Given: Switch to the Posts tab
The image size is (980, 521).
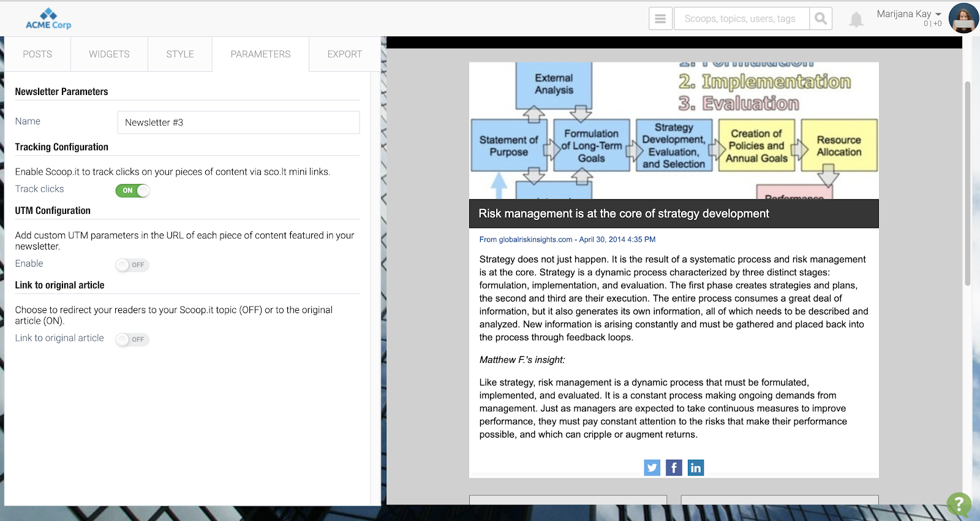Looking at the screenshot, I should point(37,54).
